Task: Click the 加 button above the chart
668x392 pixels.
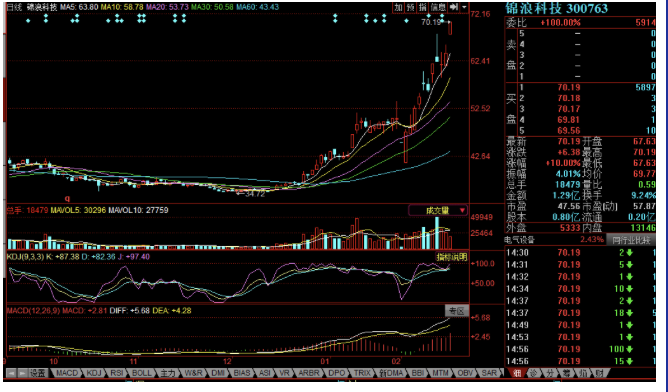Action: coord(398,7)
